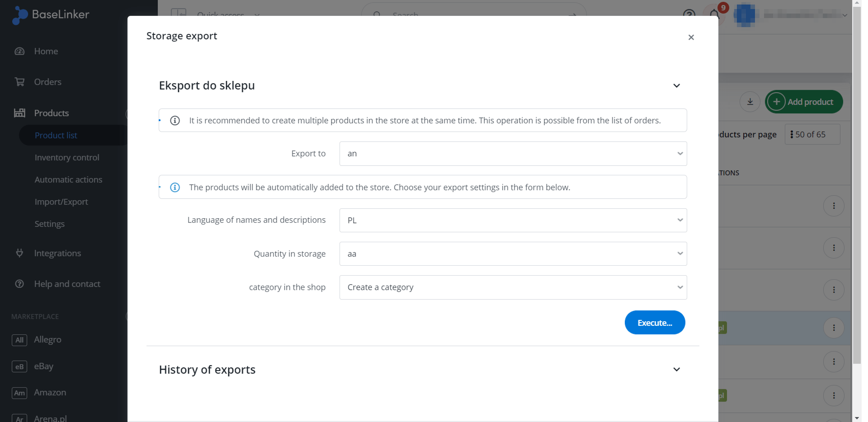Click the download arrow icon near Add product
Image resolution: width=868 pixels, height=422 pixels.
click(750, 102)
